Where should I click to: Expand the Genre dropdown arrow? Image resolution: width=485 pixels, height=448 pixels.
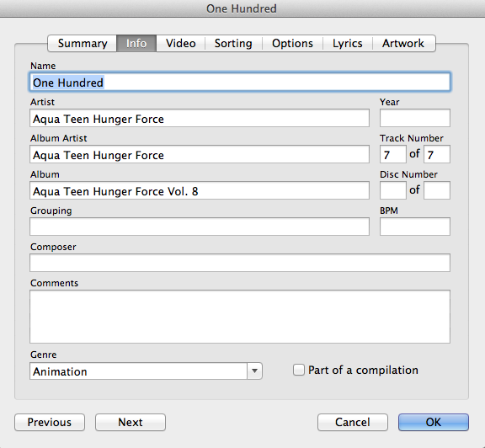pyautogui.click(x=254, y=371)
